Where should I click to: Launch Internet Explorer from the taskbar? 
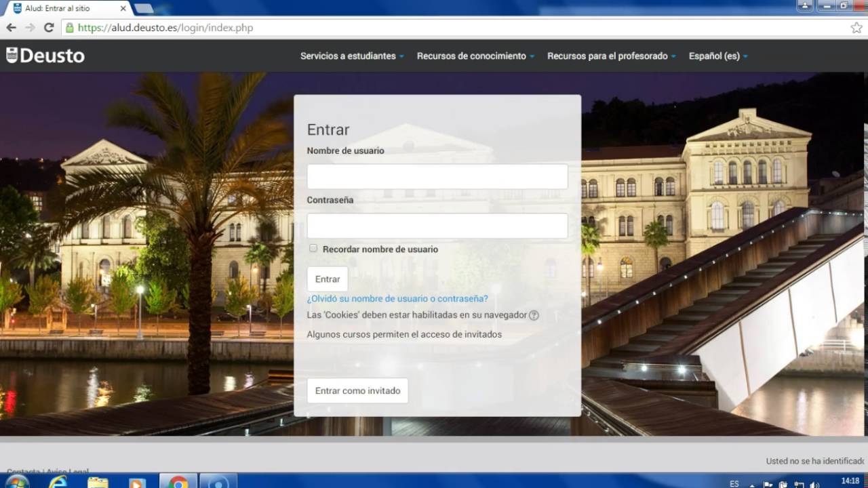click(58, 482)
